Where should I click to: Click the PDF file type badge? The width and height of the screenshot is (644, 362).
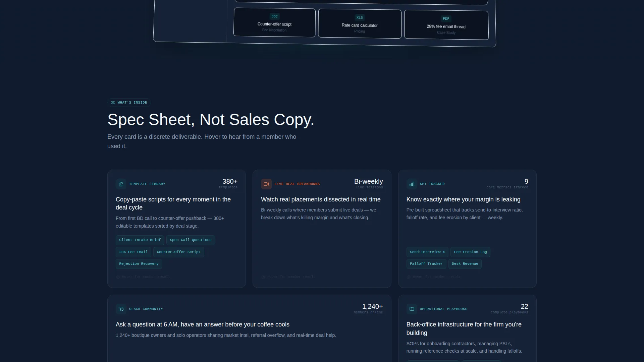coord(446,19)
